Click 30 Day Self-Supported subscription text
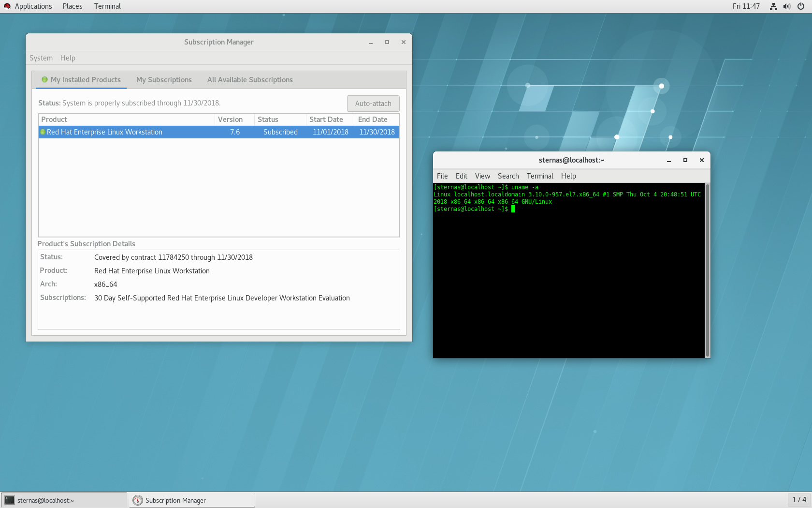The image size is (812, 508). point(222,298)
